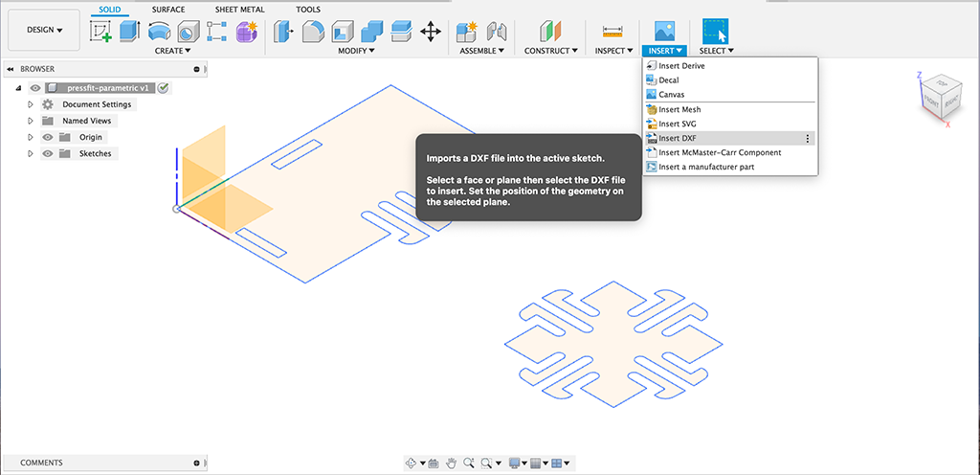Choose Canvas from Insert menu
The image size is (980, 475).
click(x=730, y=95)
